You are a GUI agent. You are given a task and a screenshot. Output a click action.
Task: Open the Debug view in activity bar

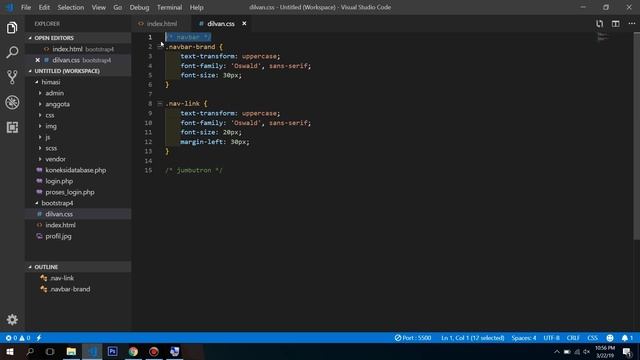click(x=12, y=102)
